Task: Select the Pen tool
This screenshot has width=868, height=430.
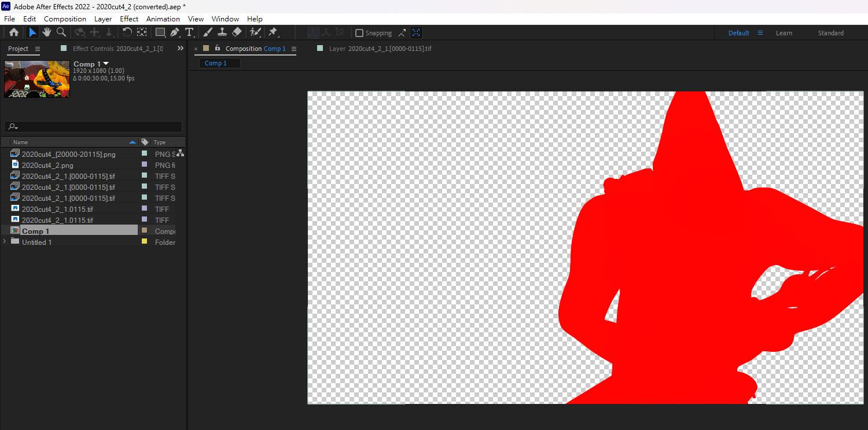Action: pos(175,32)
